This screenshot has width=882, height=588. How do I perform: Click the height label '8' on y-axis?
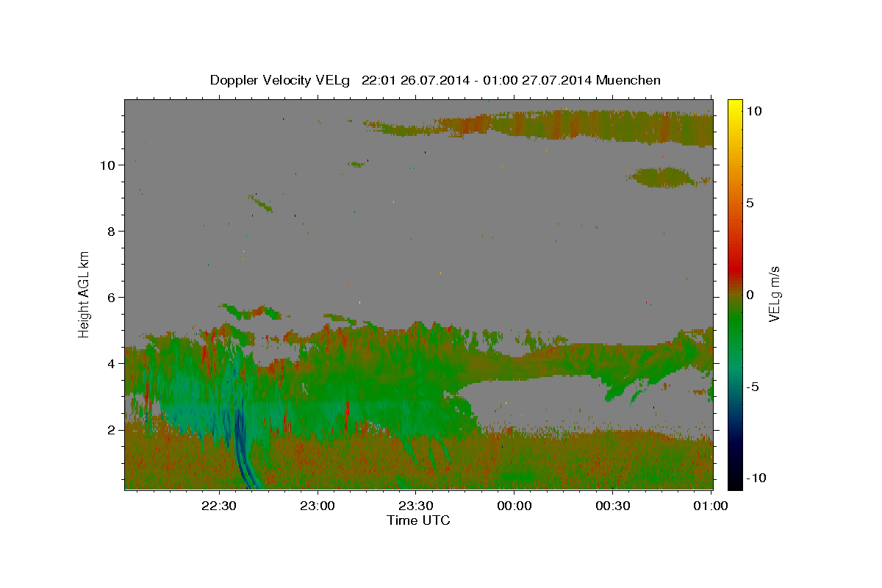[x=112, y=232]
